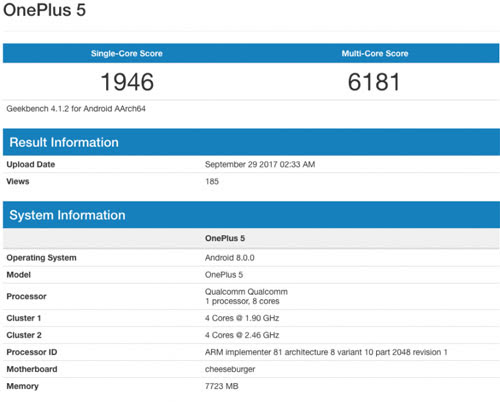Select the September 29 2017 upload date value
500x406 pixels.
click(x=260, y=164)
